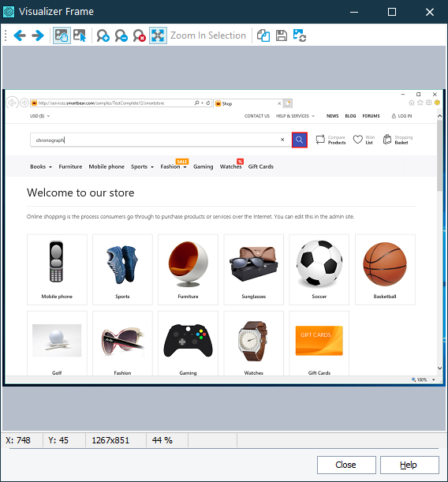Screen dimensions: 448x482
Task: Click the address bar refresh icon
Action: pyautogui.click(x=208, y=103)
